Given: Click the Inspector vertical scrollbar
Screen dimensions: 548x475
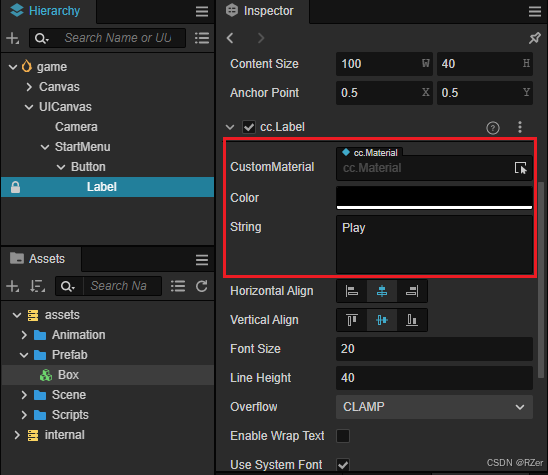Looking at the screenshot, I should [541, 280].
